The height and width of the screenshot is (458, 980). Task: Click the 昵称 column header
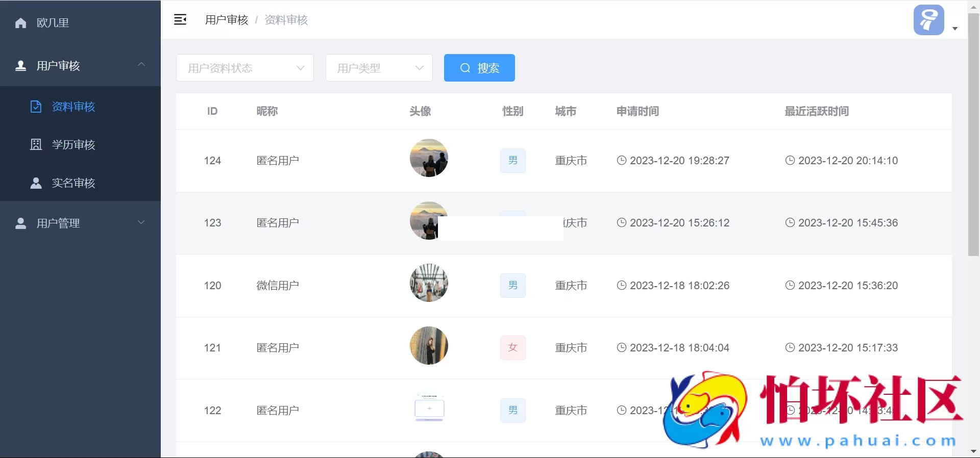coord(267,111)
